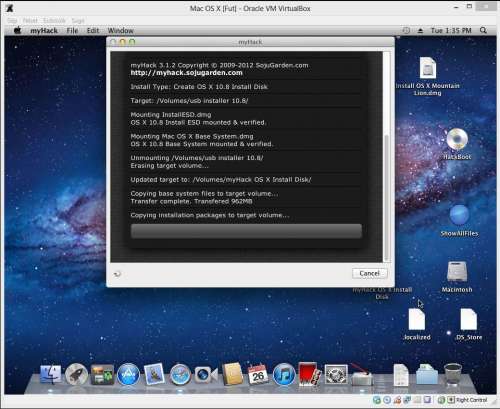The image size is (500, 409).
Task: Click the 'Install Type: Create OS X 10.8' line
Action: coord(199,87)
